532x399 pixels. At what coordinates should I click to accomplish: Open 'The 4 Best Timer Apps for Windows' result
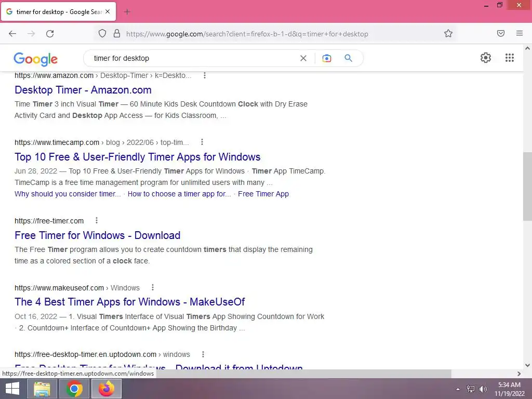coord(129,302)
